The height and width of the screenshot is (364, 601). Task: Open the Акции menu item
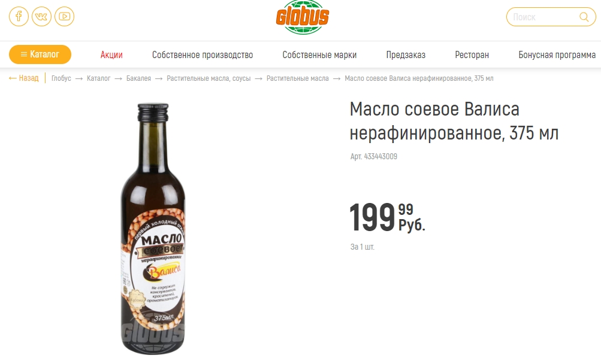[x=111, y=55]
